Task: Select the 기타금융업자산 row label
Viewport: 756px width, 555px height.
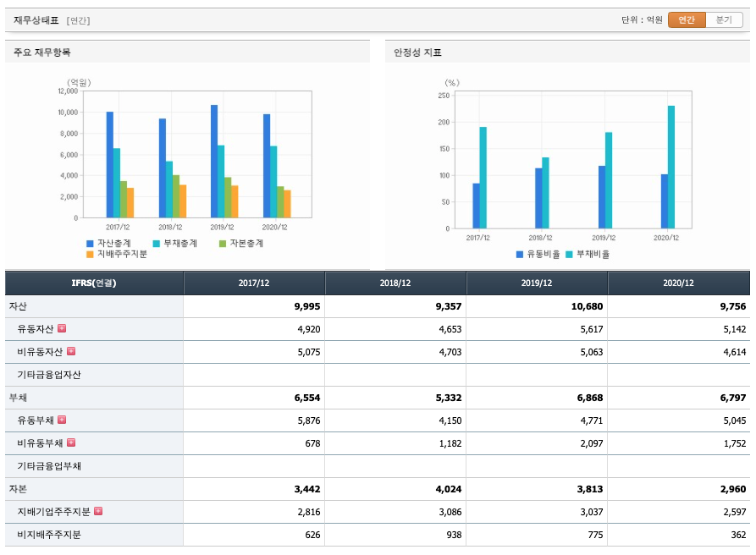Action: click(x=49, y=375)
